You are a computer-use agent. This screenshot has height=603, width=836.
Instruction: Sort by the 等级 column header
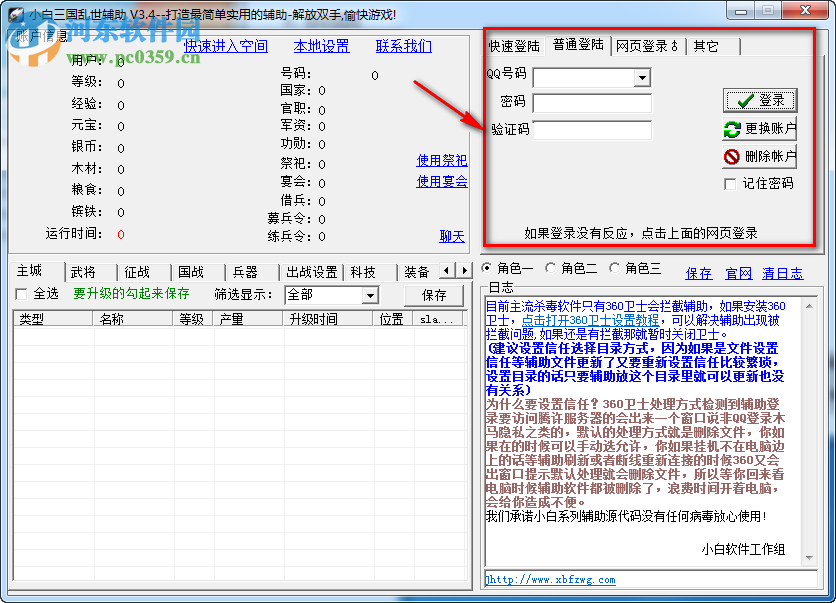[x=193, y=319]
